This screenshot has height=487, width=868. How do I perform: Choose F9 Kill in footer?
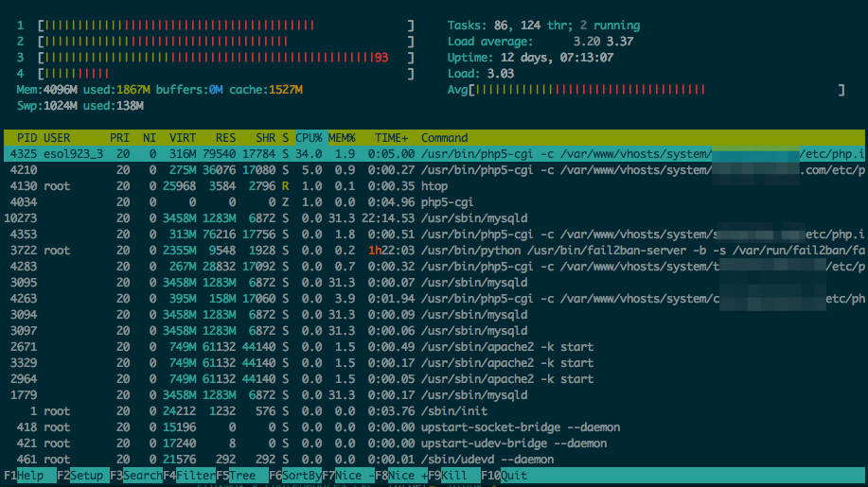(454, 476)
